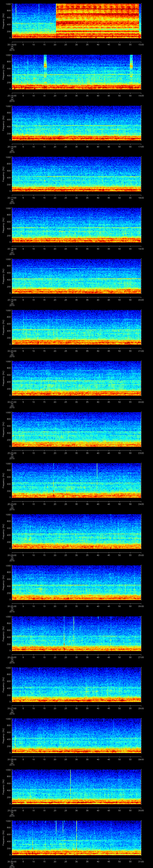Viewport: 153px width, 868px height.
Task: Click the "27:00" end time label
Action: 141,657
